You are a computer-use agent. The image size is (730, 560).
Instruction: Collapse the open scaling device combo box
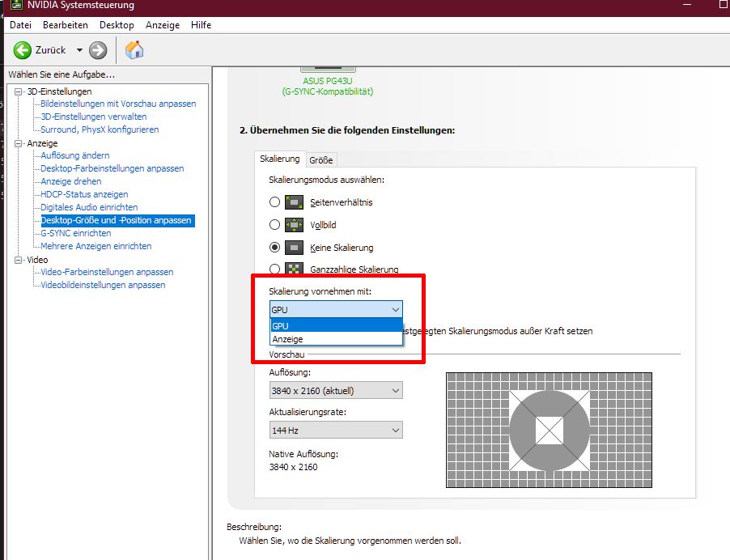tap(336, 310)
